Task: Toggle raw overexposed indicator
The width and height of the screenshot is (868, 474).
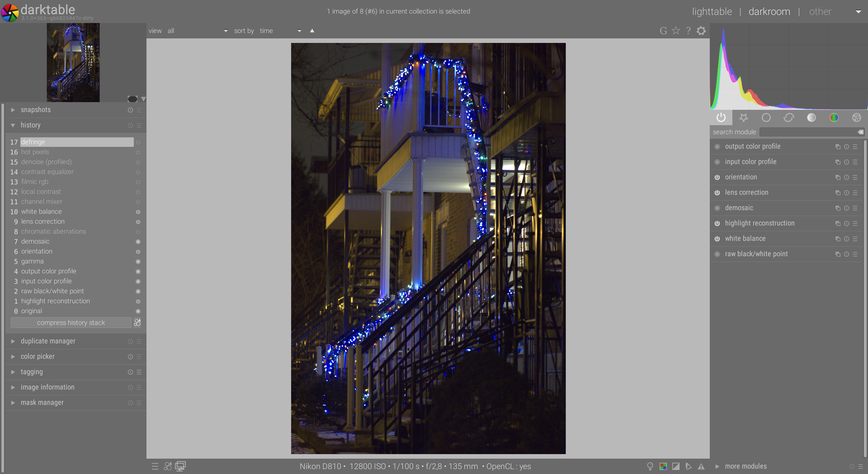Action: [663, 466]
